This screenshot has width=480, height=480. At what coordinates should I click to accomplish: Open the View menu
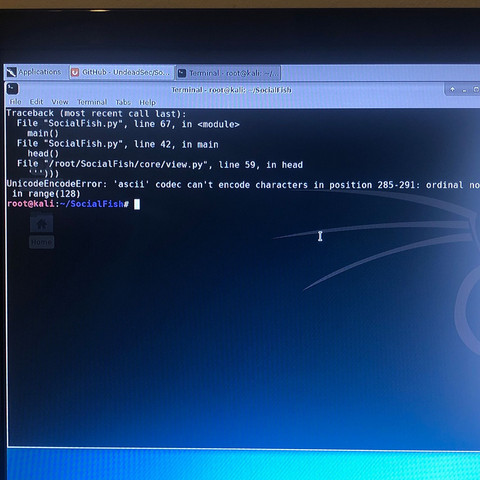pos(60,102)
